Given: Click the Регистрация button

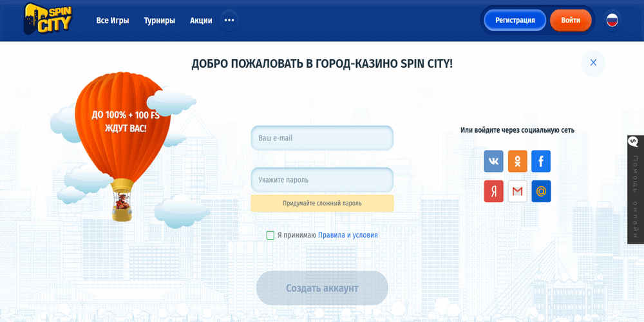Looking at the screenshot, I should pos(515,20).
